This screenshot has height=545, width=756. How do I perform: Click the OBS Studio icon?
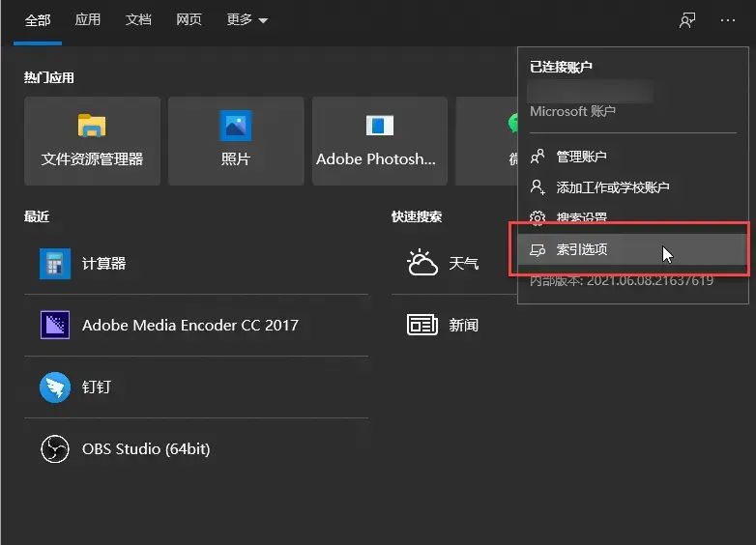click(x=55, y=449)
